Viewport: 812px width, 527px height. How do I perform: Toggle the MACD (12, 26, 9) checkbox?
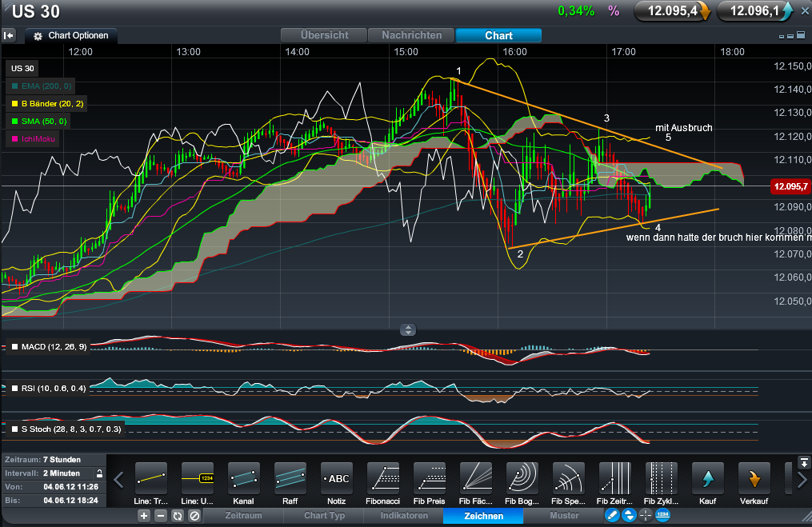pyautogui.click(x=15, y=347)
